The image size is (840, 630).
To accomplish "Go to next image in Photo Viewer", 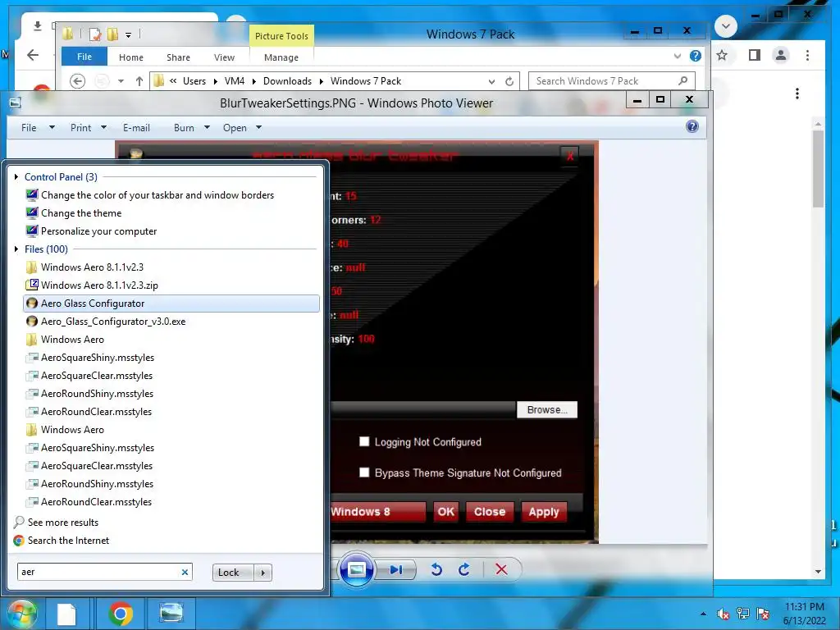I will 396,569.
